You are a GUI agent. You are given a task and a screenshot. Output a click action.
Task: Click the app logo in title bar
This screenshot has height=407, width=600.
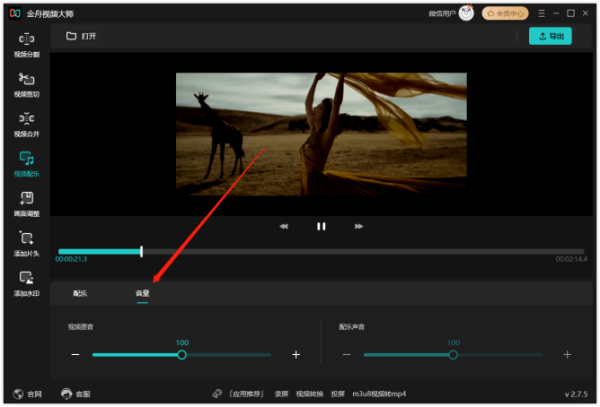(x=15, y=13)
